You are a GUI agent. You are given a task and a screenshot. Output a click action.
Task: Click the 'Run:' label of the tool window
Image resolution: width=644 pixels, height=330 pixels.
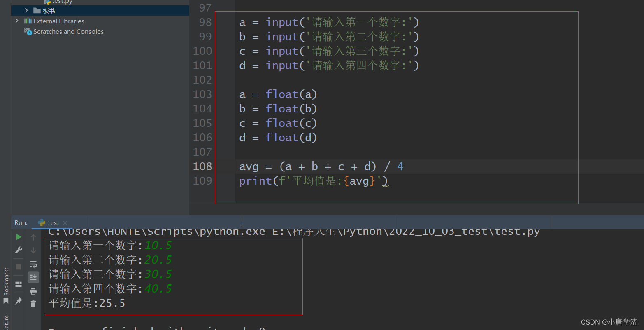point(21,222)
